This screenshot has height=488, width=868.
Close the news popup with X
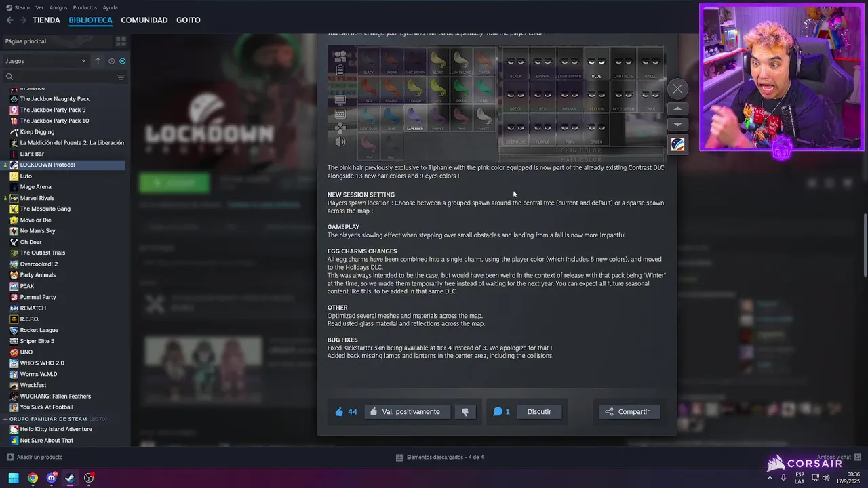(x=677, y=89)
